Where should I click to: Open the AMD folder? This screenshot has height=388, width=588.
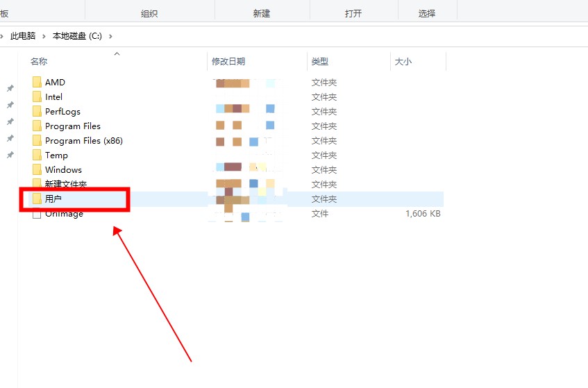point(55,83)
